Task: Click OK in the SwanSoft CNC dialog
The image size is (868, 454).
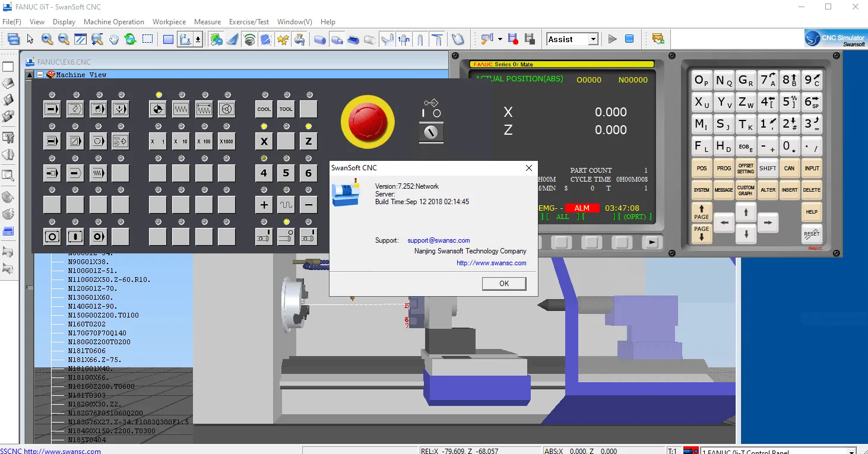Action: 504,284
